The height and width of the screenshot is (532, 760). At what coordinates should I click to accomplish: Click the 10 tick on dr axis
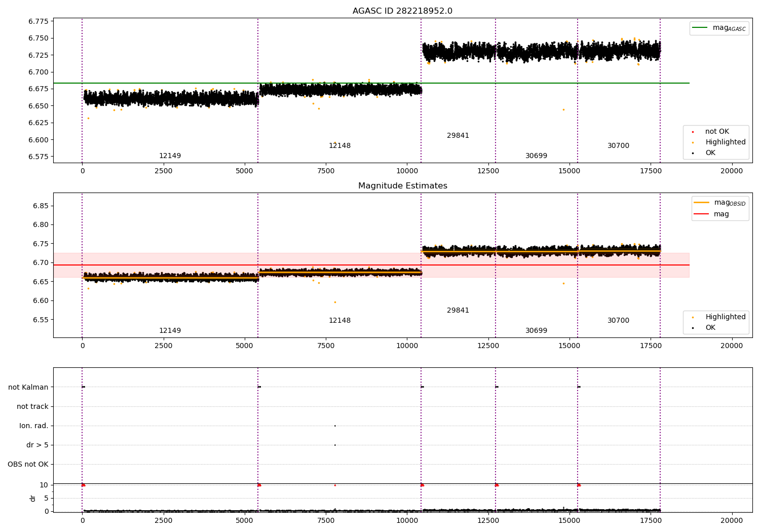[44, 485]
